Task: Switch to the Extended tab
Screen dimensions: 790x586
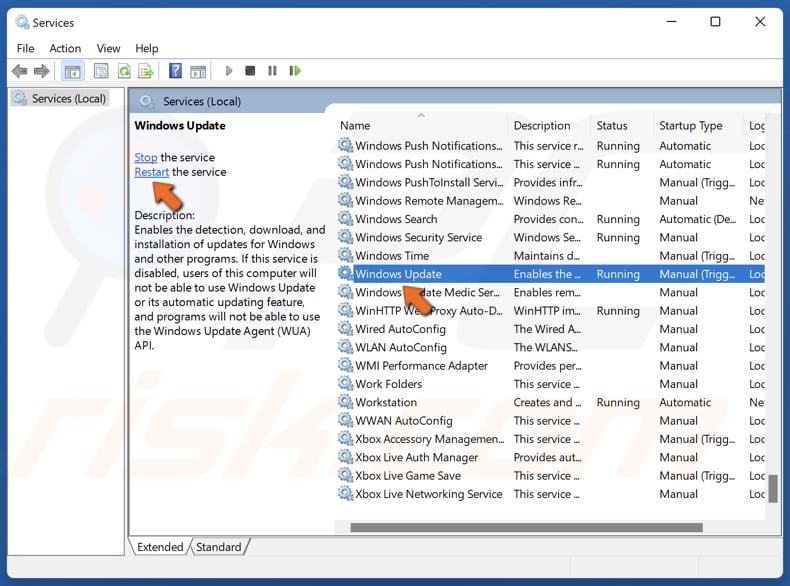Action: click(x=160, y=547)
